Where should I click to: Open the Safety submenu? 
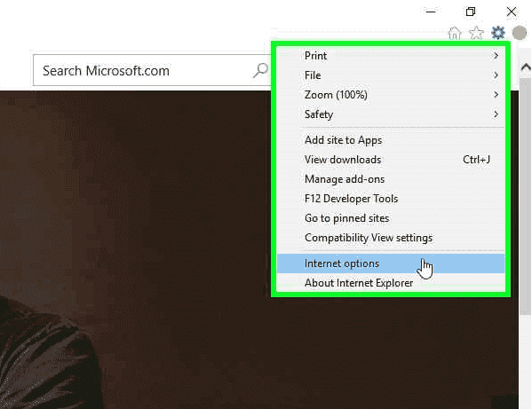391,114
